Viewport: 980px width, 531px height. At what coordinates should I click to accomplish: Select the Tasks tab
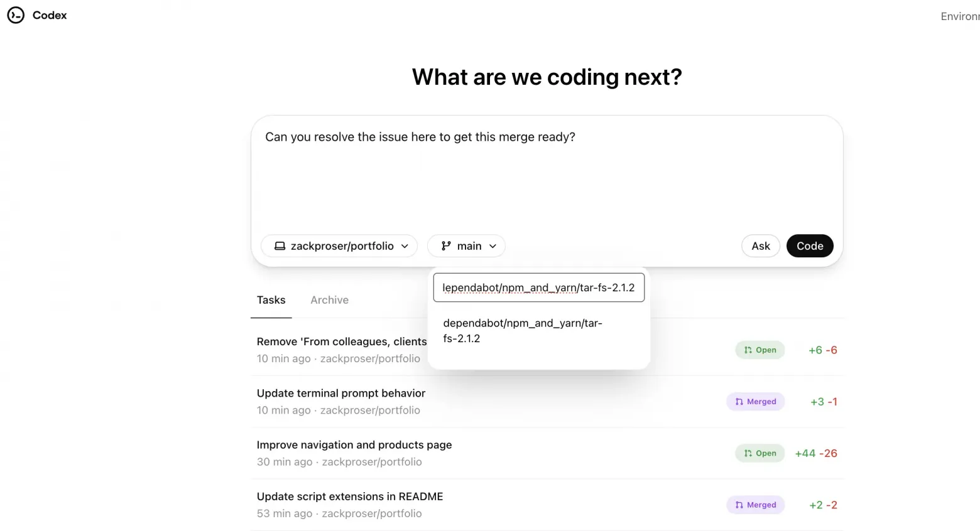[x=271, y=299]
